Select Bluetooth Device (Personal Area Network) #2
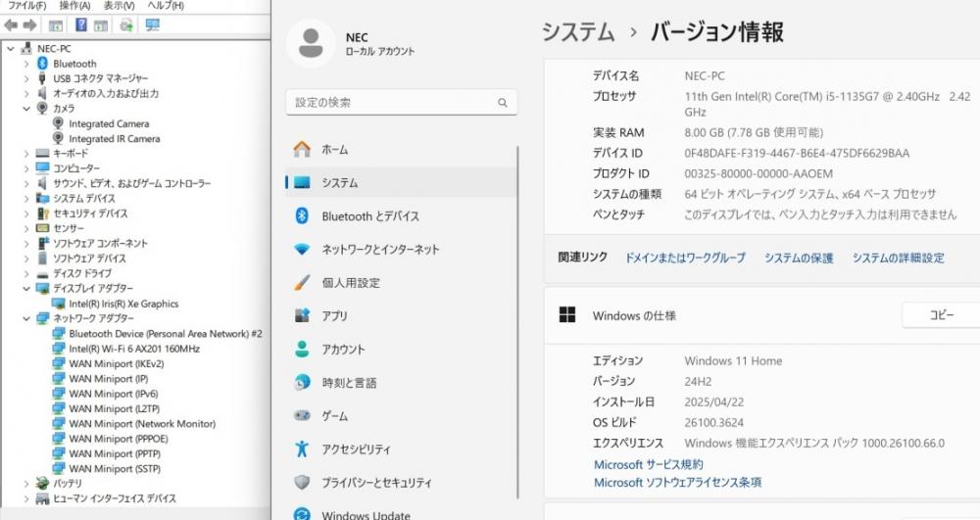The width and height of the screenshot is (980, 520). [166, 334]
